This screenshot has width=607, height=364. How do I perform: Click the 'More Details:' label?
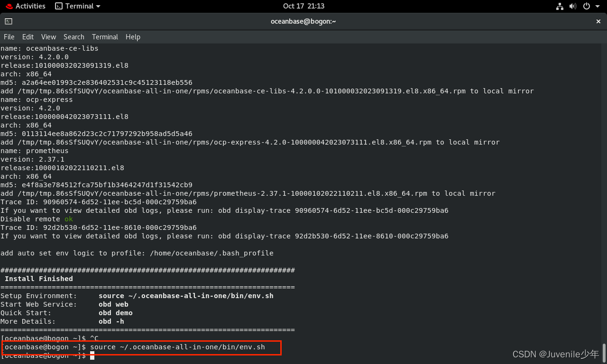pyautogui.click(x=28, y=321)
